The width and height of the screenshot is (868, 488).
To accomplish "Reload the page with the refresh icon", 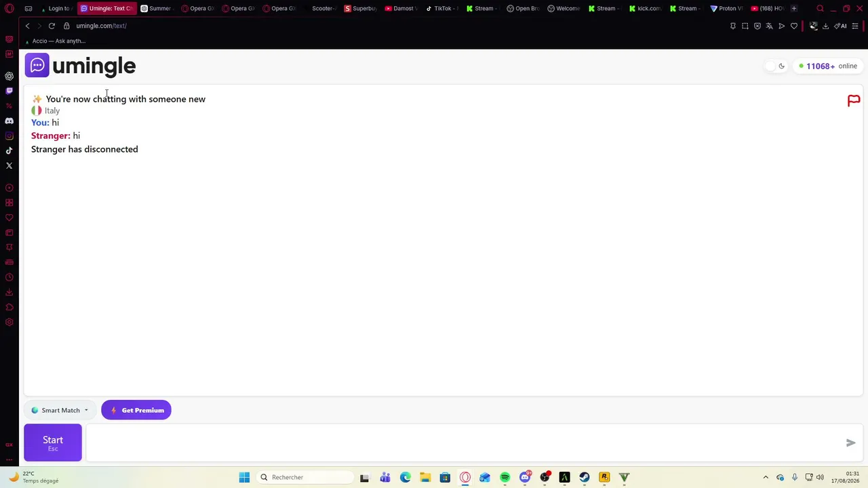I will tap(52, 26).
